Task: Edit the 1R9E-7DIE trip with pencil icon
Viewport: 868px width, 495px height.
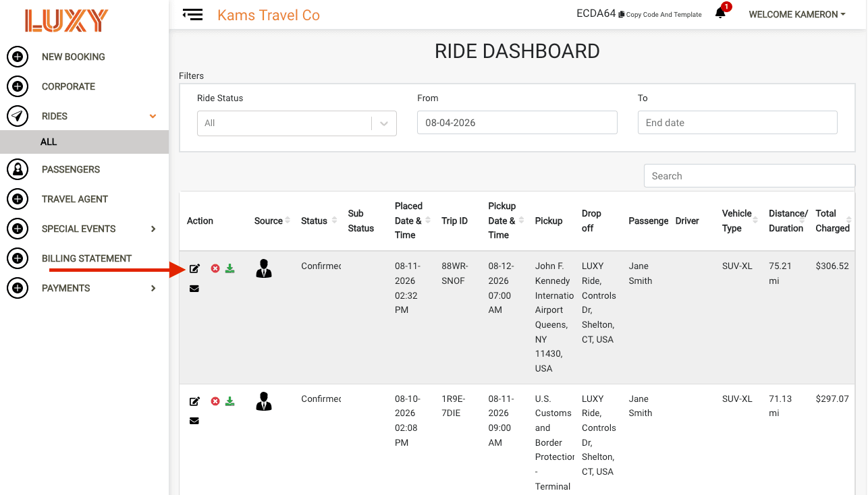Action: 194,401
